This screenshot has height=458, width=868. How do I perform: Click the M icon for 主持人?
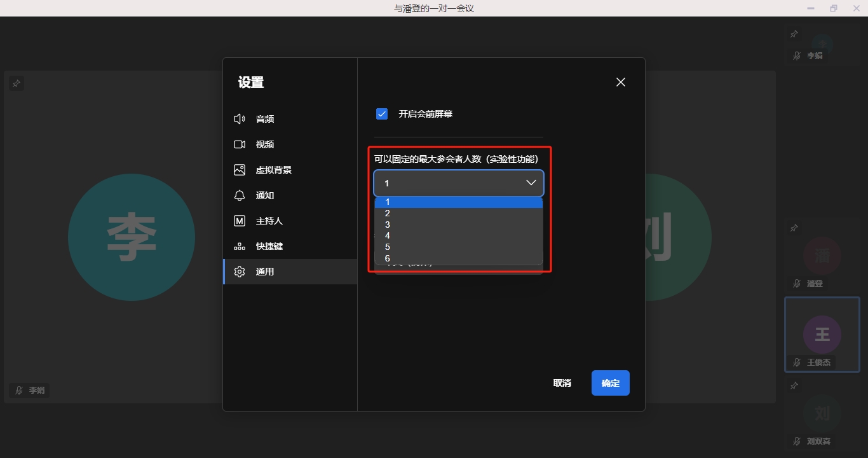click(x=240, y=221)
